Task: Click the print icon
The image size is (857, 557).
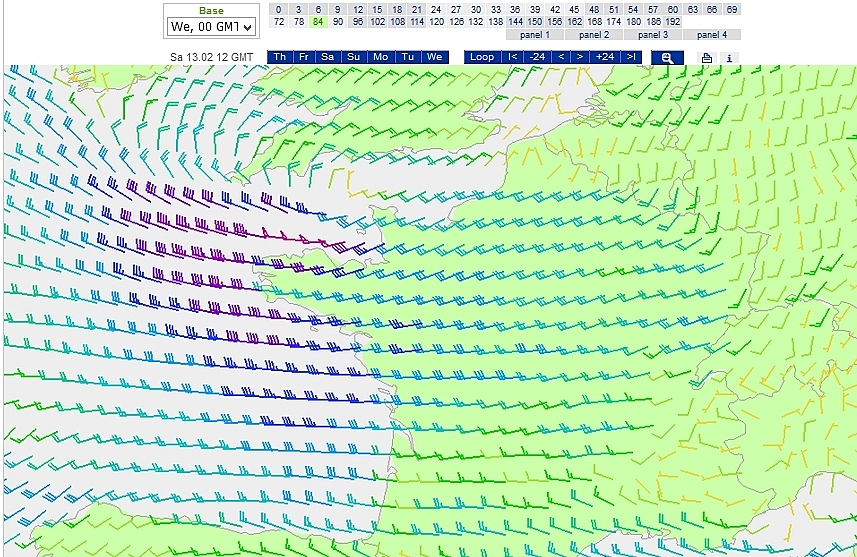Action: tap(707, 58)
